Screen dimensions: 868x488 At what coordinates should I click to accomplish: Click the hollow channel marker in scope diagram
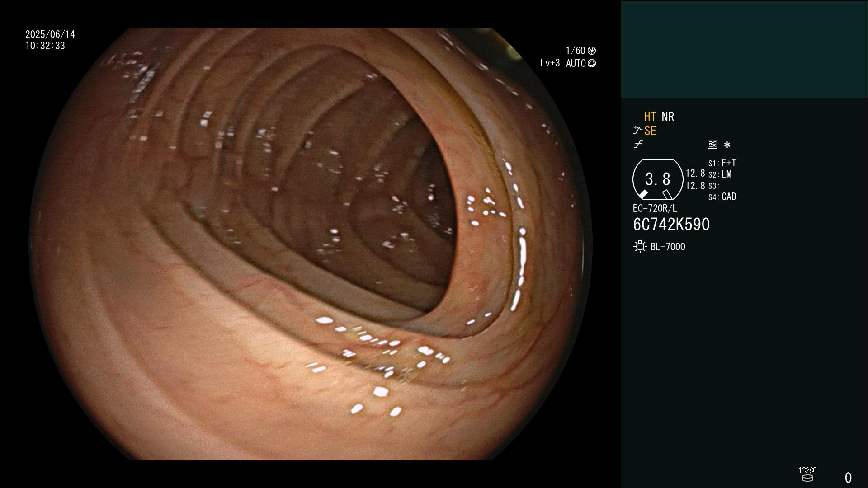point(667,194)
